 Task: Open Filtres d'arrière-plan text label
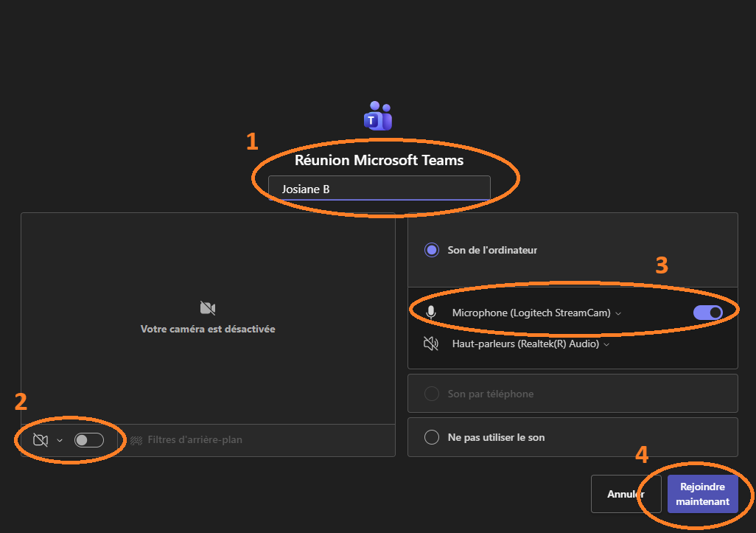(x=195, y=440)
